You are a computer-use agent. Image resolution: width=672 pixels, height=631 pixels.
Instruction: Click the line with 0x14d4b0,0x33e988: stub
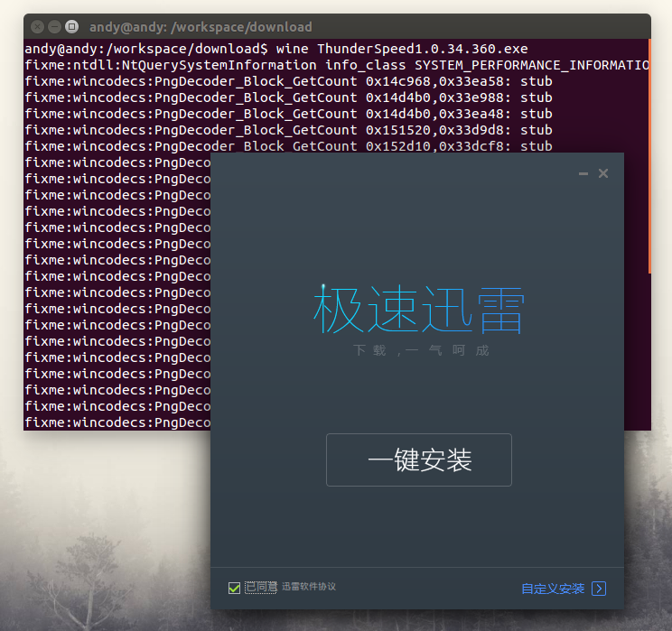tap(288, 97)
